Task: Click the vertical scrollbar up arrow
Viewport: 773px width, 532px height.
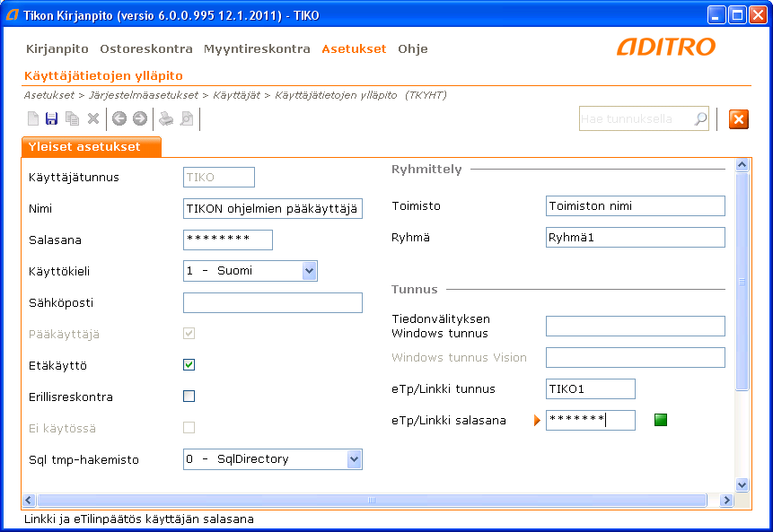Action: point(742,165)
